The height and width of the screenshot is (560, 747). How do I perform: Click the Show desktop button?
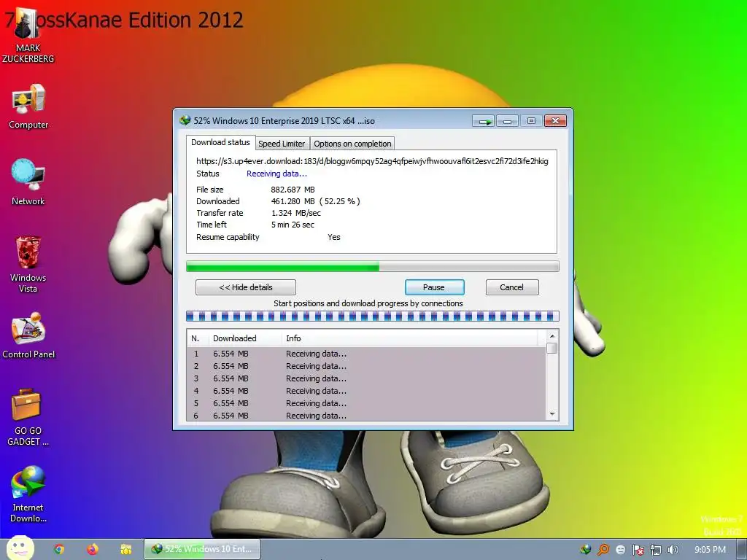[x=742, y=550]
